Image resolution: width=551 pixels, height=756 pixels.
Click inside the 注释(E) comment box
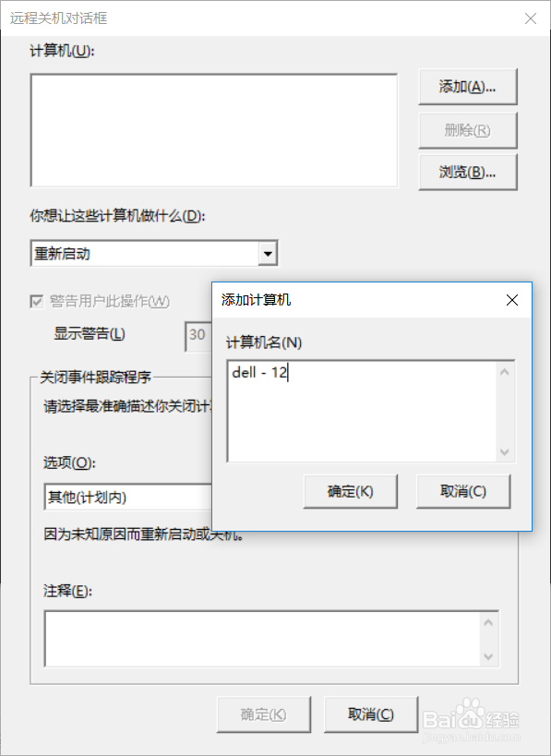[x=263, y=640]
